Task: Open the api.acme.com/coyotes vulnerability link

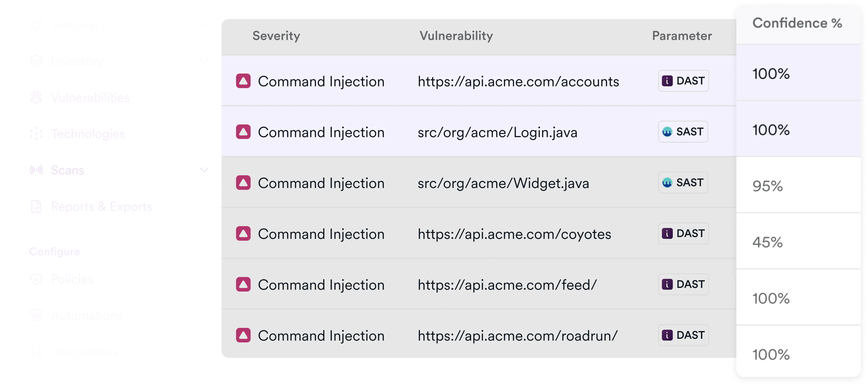Action: pos(514,234)
